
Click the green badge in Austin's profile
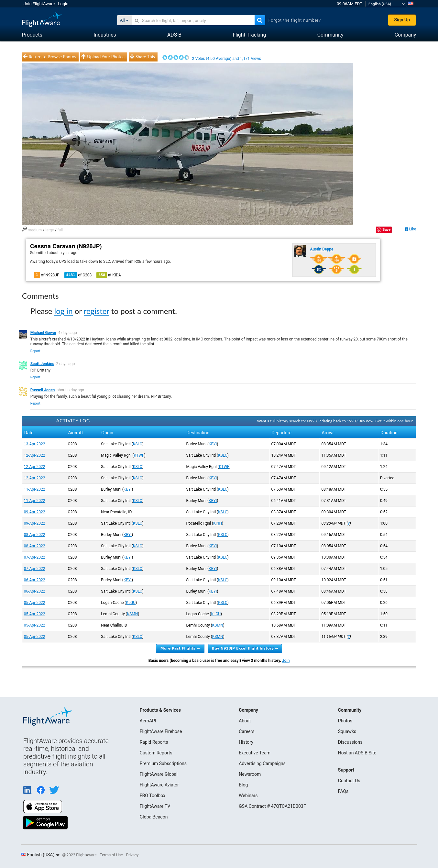(354, 269)
